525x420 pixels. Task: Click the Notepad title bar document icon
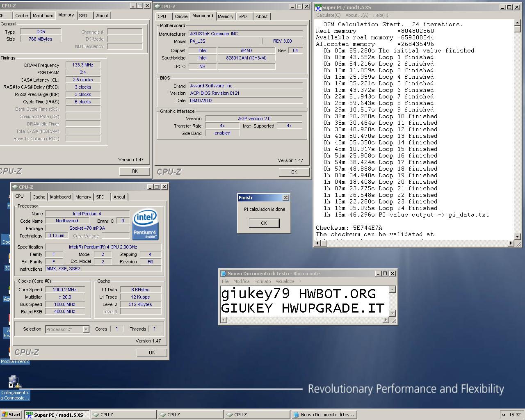coord(224,274)
